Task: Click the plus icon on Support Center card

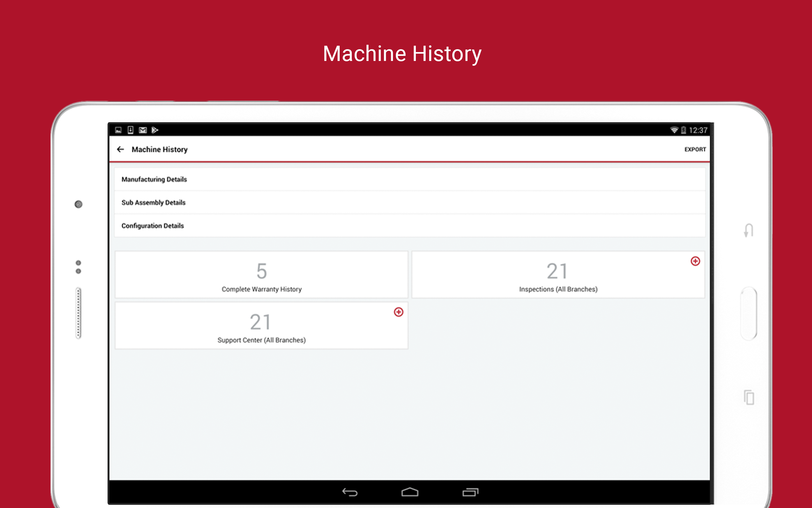Action: click(398, 312)
